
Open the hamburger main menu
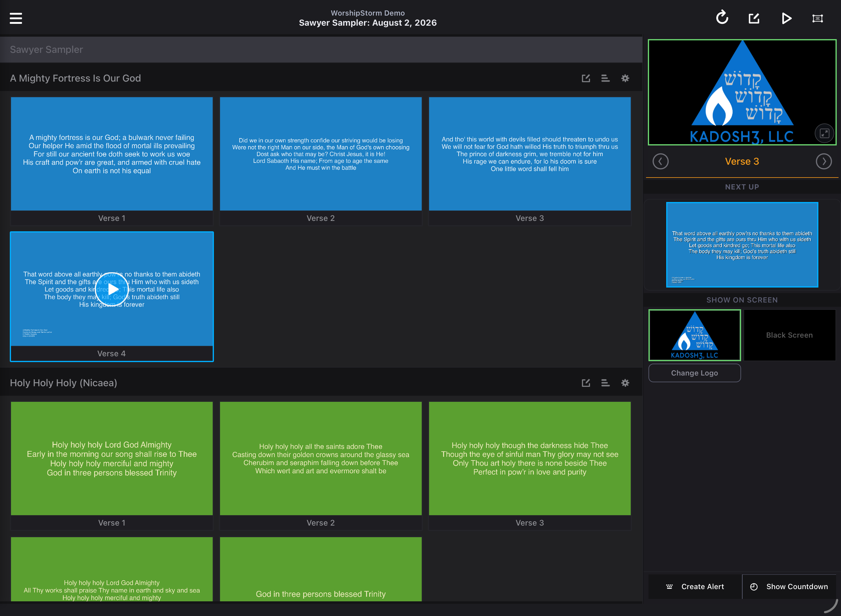coord(16,18)
